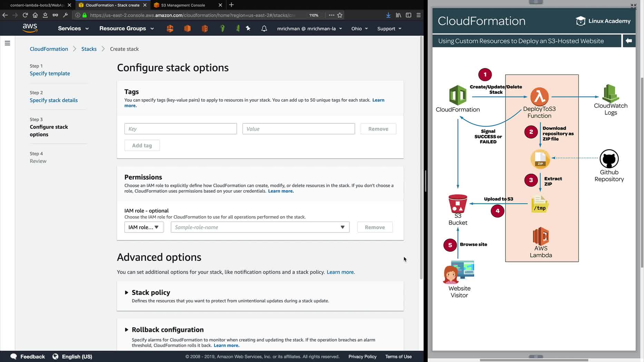This screenshot has width=644, height=362.
Task: Open the Services menu
Action: [x=73, y=29]
